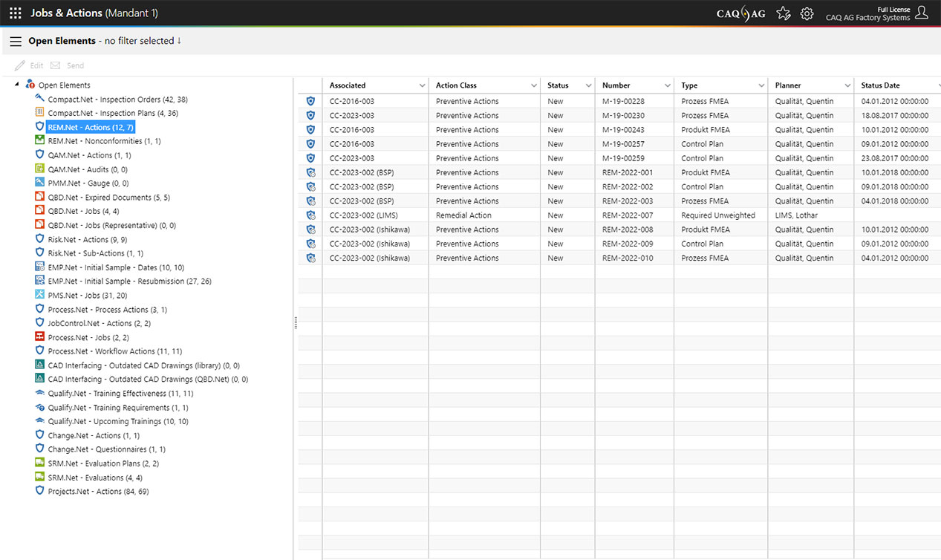
Task: Open the Action Class column dropdown
Action: point(533,85)
